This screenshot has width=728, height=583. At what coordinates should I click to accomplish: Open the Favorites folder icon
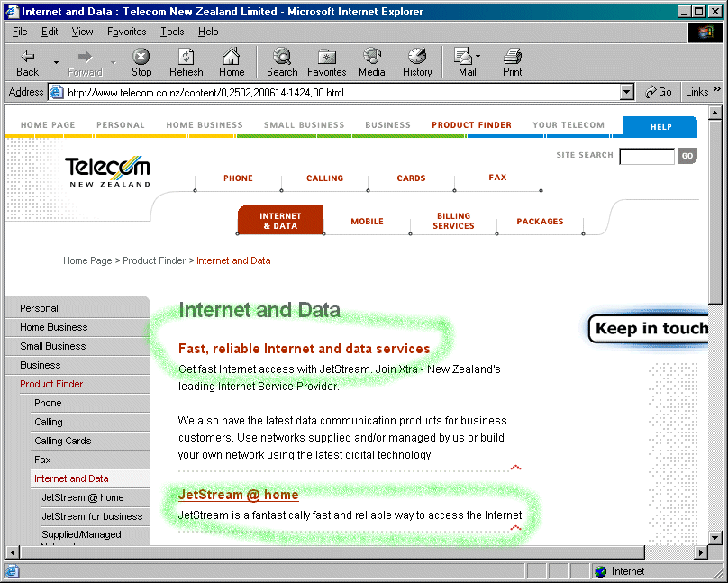pos(326,57)
